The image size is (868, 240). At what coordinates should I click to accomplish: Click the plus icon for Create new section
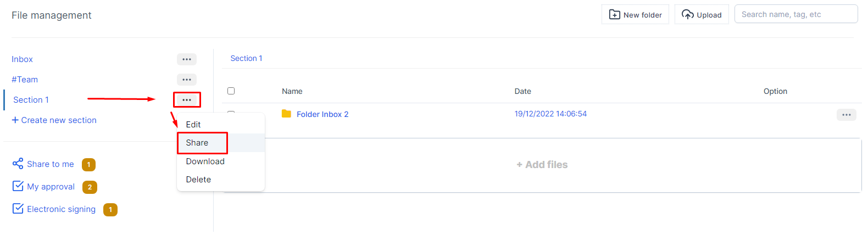[x=15, y=120]
